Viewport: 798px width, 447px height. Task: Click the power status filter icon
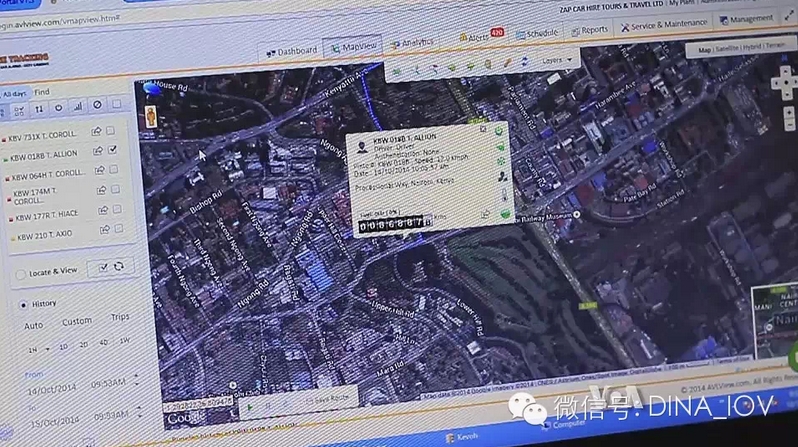coord(59,108)
